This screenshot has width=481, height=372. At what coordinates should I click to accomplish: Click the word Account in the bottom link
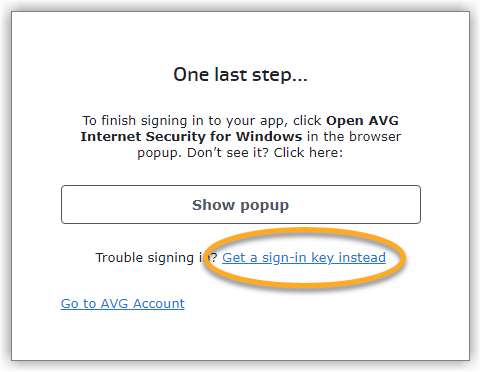(159, 303)
